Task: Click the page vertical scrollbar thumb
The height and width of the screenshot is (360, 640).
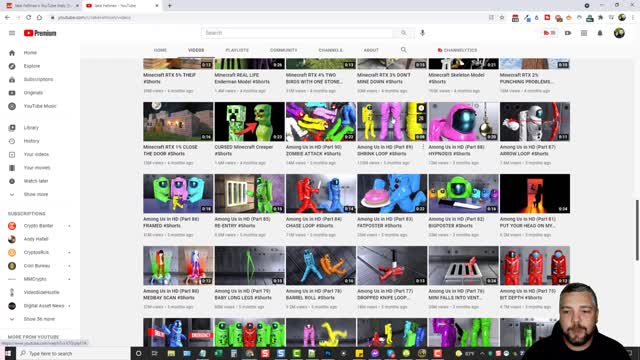Action: [637, 230]
